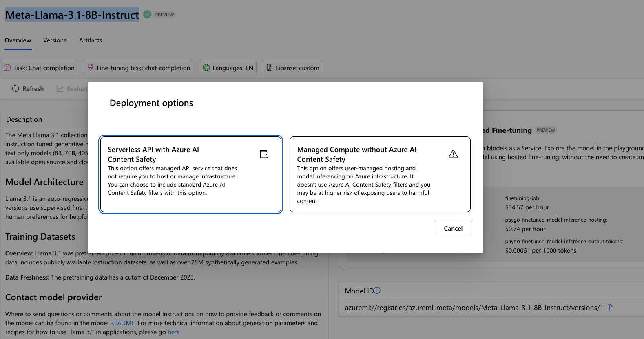This screenshot has width=644, height=339.
Task: Open the Artifacts tab
Action: pyautogui.click(x=91, y=40)
